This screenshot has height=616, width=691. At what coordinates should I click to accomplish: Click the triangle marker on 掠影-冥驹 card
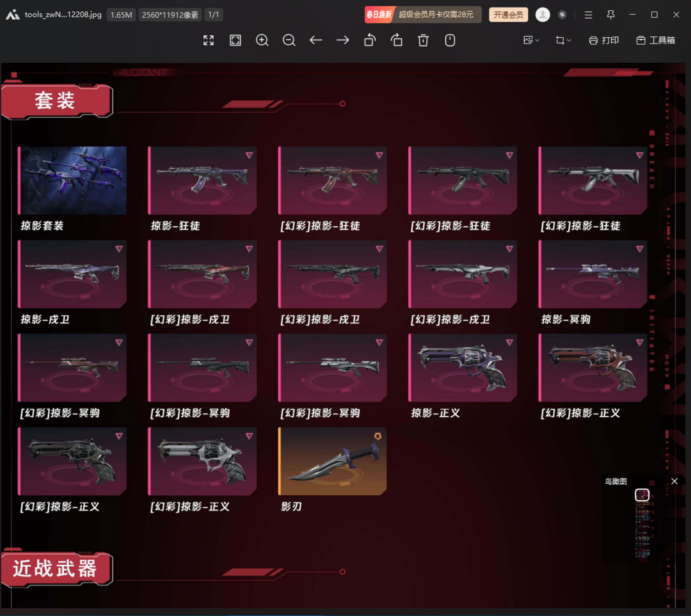pos(640,249)
